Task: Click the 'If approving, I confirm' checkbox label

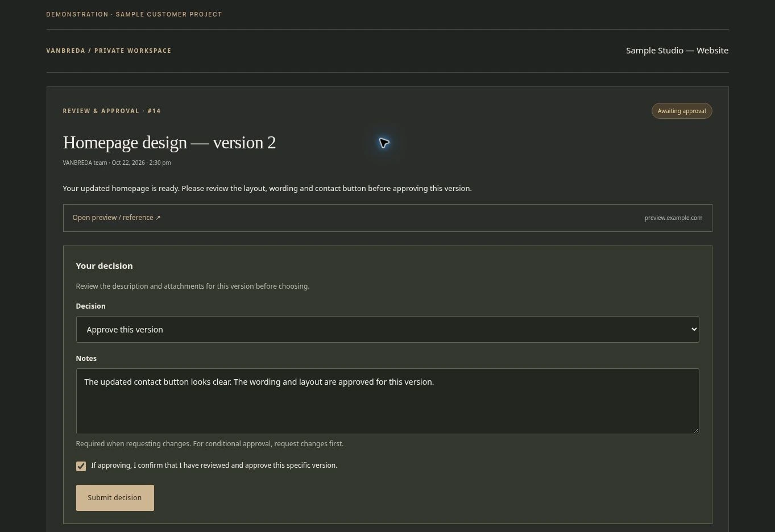Action: (x=214, y=465)
